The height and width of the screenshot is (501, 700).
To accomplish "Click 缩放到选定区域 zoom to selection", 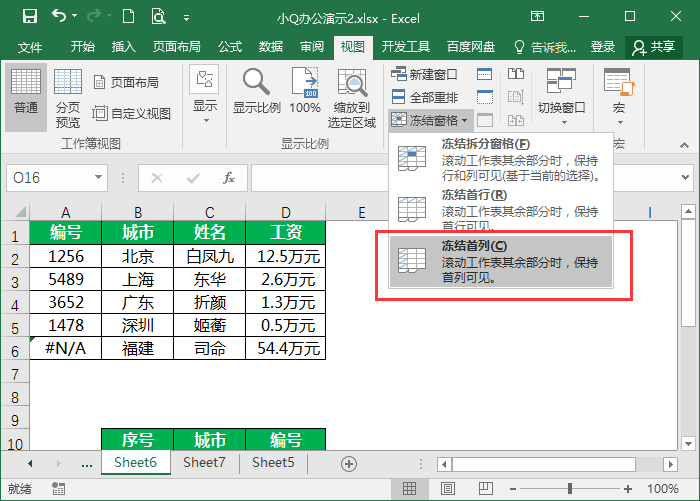I will 352,98.
